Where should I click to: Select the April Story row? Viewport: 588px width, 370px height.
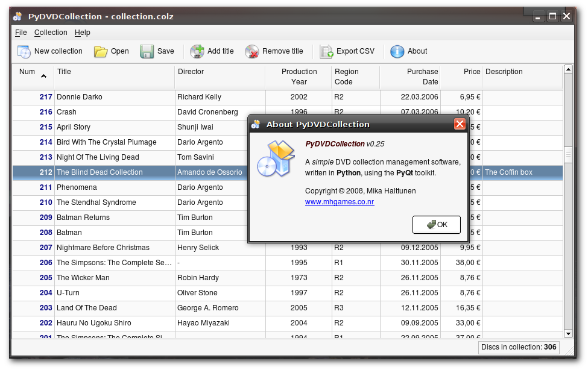point(288,127)
